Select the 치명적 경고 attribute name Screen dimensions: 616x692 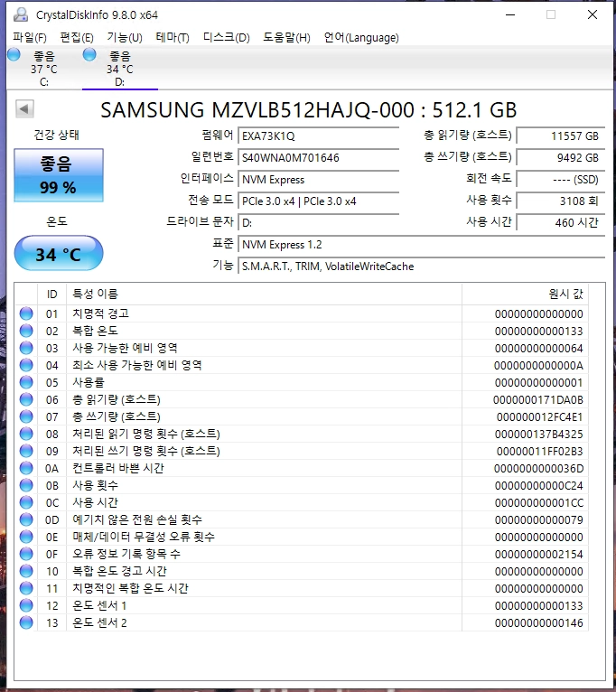[100, 313]
